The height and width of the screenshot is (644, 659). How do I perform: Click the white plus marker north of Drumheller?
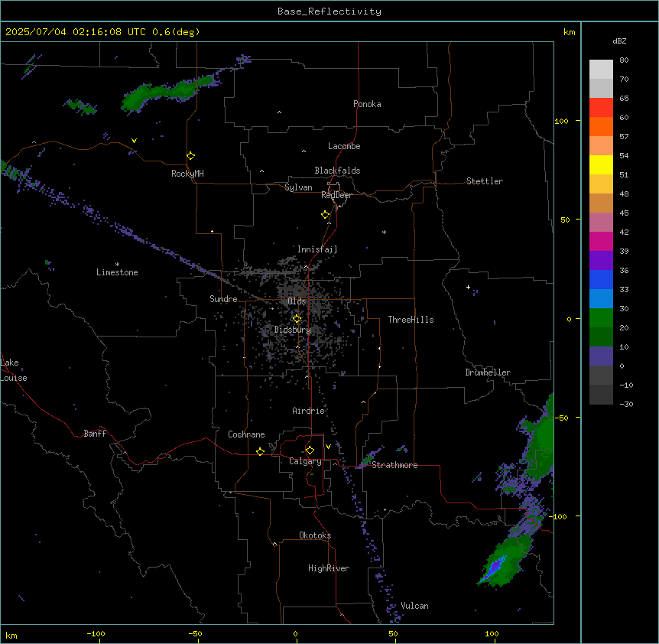tap(468, 287)
